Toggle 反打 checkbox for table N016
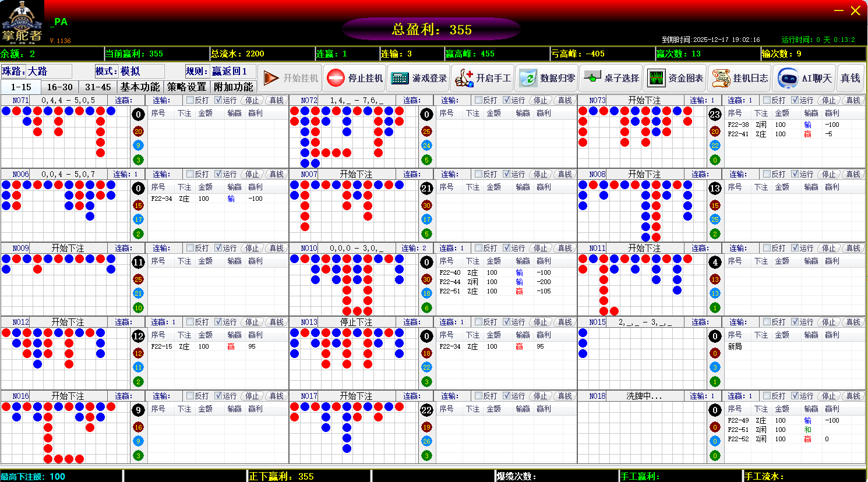The width and height of the screenshot is (868, 482). point(190,396)
